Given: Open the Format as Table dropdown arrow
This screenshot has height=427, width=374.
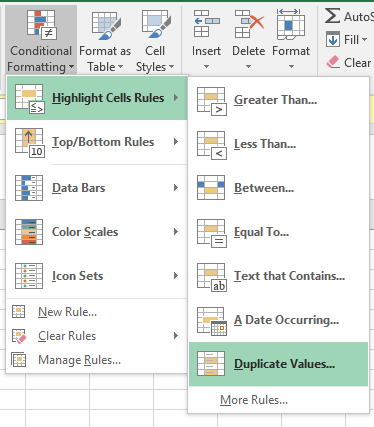Looking at the screenshot, I should coord(121,67).
